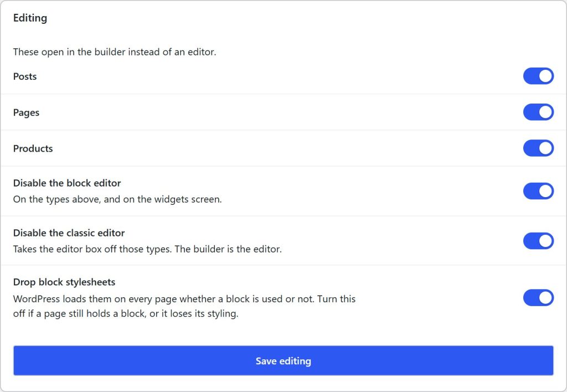Click 'Drop block stylesheets' label
The width and height of the screenshot is (567, 392).
click(x=64, y=282)
